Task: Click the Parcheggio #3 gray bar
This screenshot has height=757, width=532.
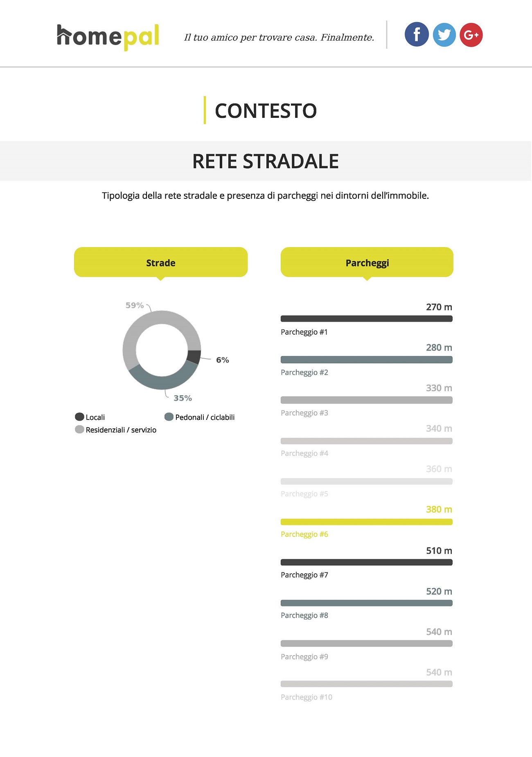Action: pos(367,400)
